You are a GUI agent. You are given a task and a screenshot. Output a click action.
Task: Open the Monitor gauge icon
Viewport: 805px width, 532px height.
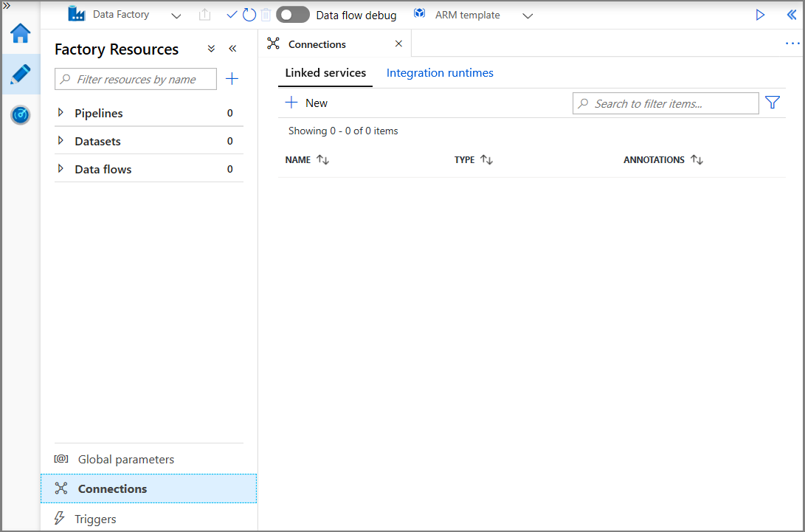[20, 115]
